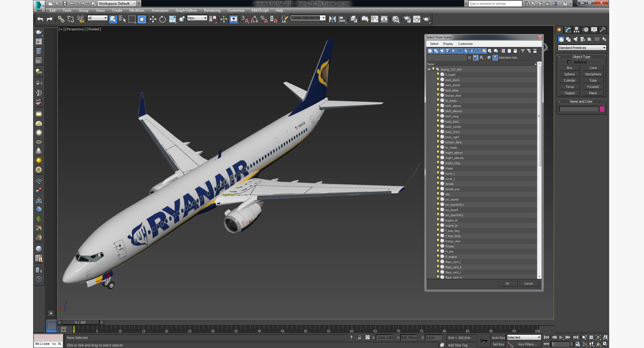Image resolution: width=644 pixels, height=348 pixels.
Task: Click the Mirror tool icon
Action: pos(332,19)
